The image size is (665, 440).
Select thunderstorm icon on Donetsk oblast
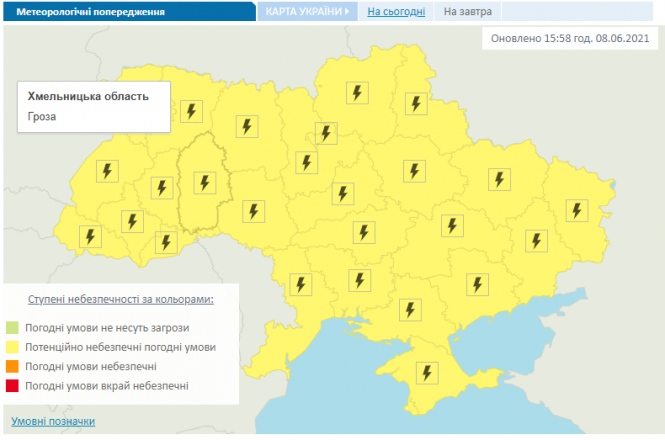pos(536,241)
